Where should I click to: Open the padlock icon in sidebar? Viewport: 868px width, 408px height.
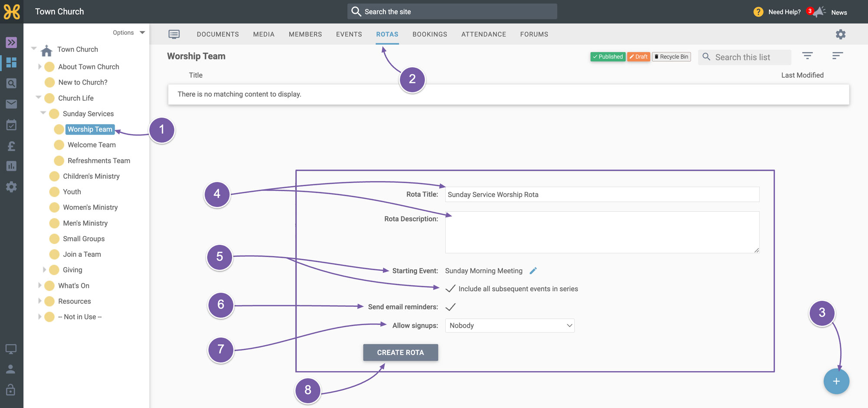click(11, 389)
